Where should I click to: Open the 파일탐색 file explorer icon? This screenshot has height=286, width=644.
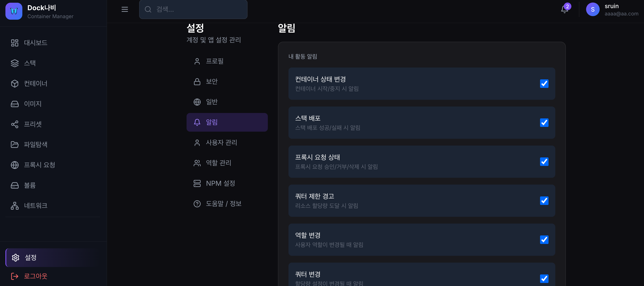15,144
